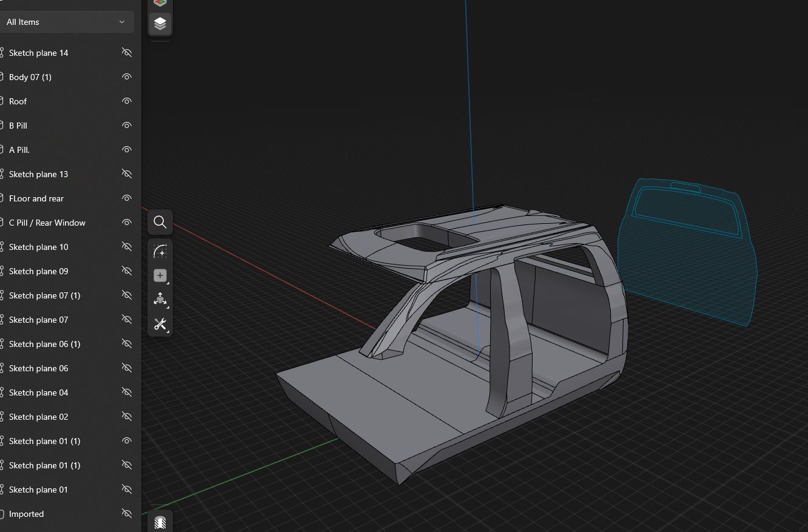Expand the All Items filter dropdown

tap(66, 22)
